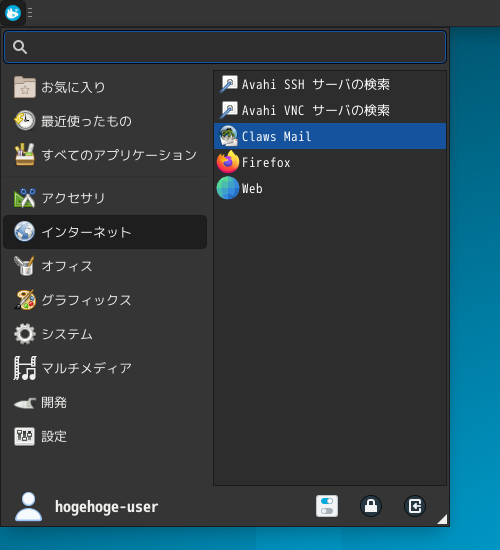Launch Firefox from the Internet list

(x=330, y=162)
